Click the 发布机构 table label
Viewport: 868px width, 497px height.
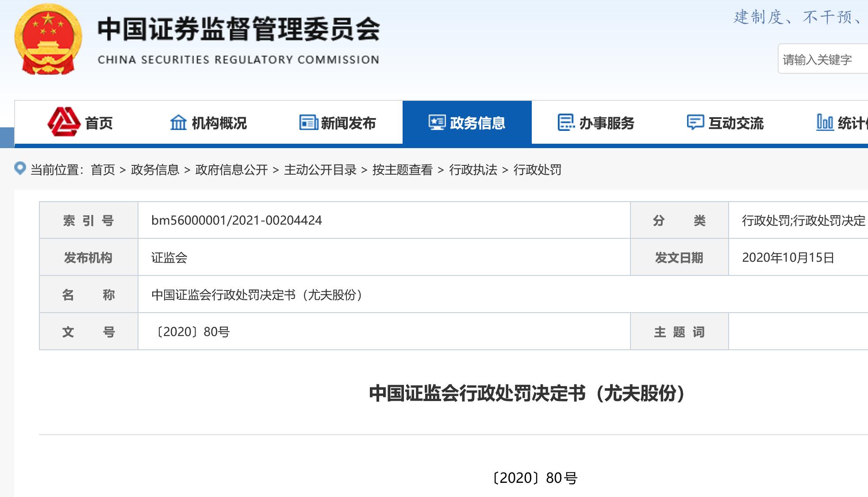[88, 257]
